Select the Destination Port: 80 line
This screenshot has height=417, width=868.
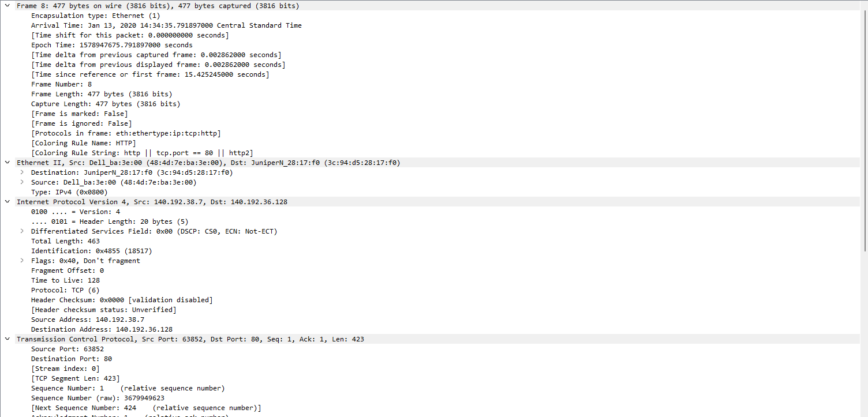point(78,358)
